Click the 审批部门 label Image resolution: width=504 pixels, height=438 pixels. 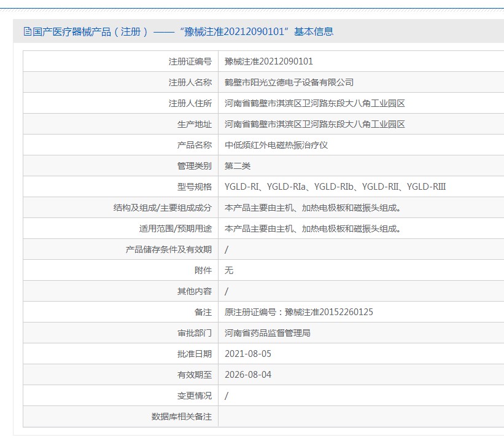tap(194, 333)
